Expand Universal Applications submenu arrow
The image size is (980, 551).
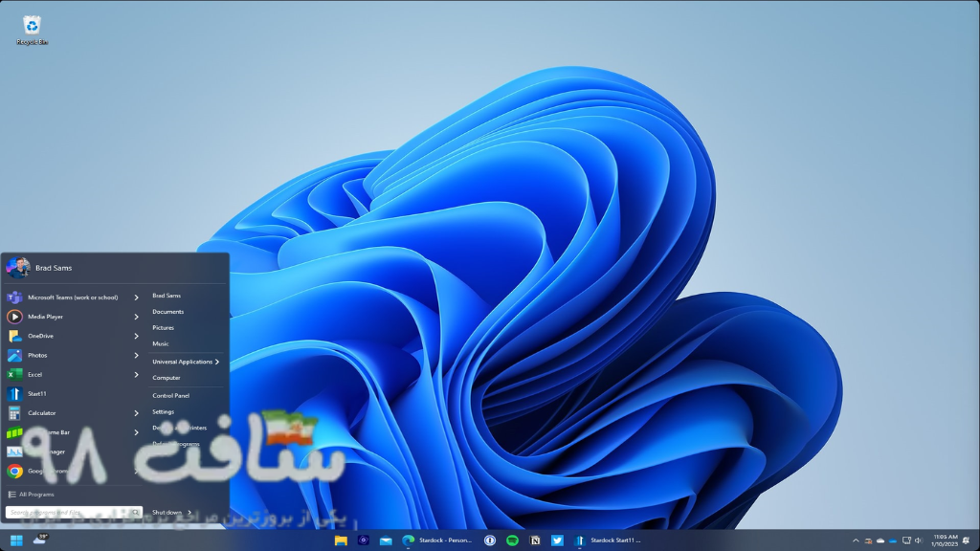(x=217, y=362)
